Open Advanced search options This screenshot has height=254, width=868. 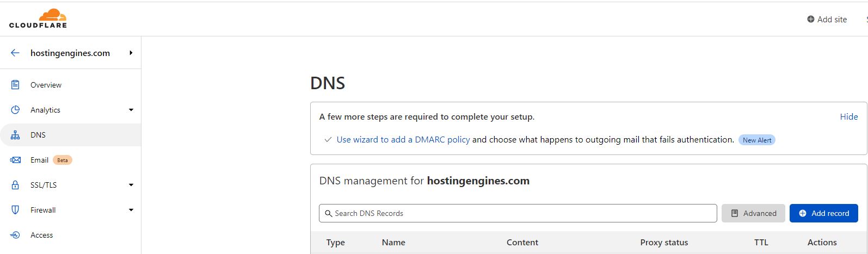[753, 213]
